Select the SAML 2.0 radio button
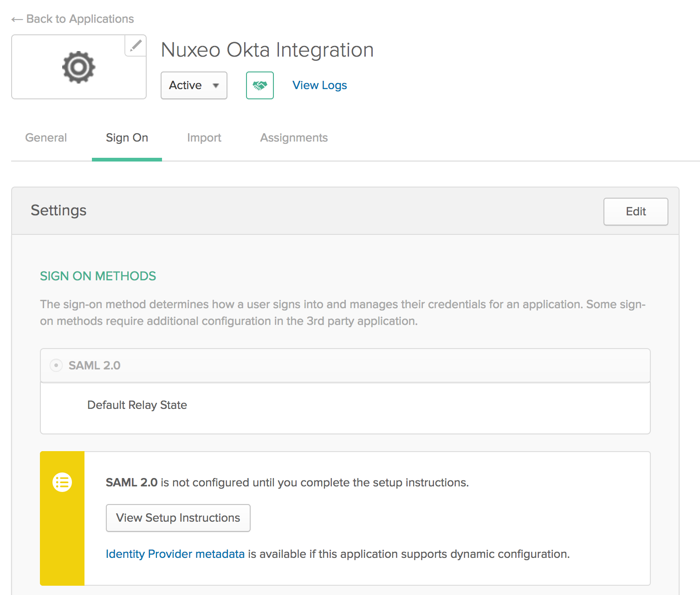Image resolution: width=700 pixels, height=595 pixels. (x=56, y=366)
